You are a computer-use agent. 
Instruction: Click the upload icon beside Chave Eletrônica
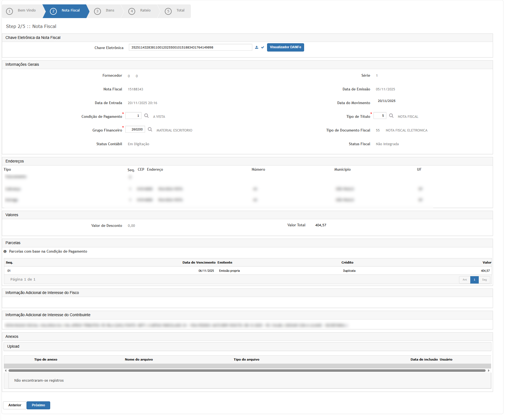tap(256, 47)
